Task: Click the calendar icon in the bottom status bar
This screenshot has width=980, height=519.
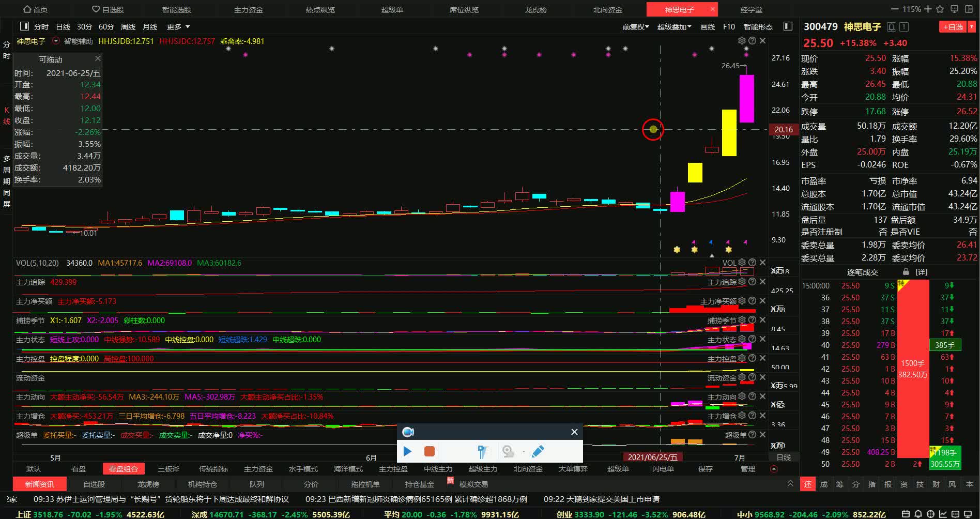Action: [x=906, y=514]
